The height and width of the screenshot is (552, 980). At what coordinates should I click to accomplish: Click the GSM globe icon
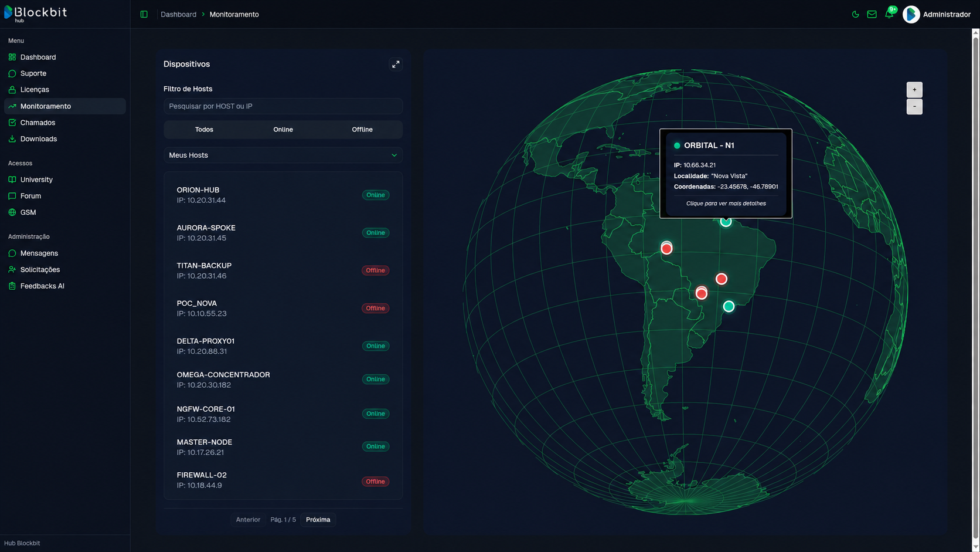pyautogui.click(x=12, y=212)
